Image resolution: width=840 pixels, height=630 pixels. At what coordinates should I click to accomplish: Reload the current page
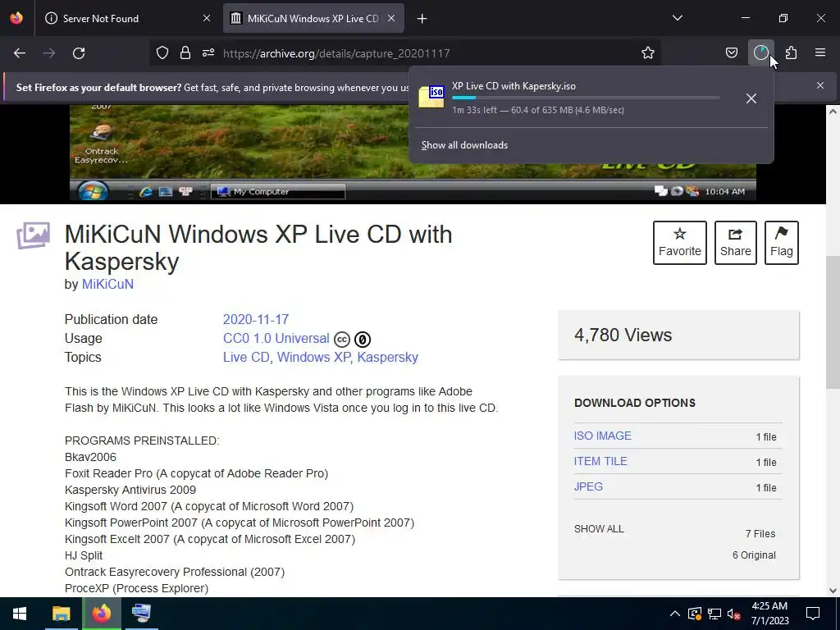pyautogui.click(x=79, y=53)
